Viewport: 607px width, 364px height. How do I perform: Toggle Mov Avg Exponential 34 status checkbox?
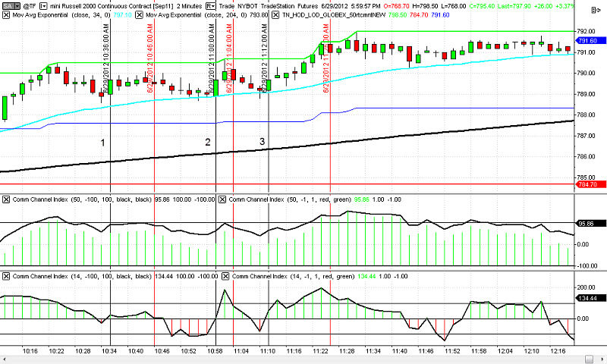coord(6,15)
